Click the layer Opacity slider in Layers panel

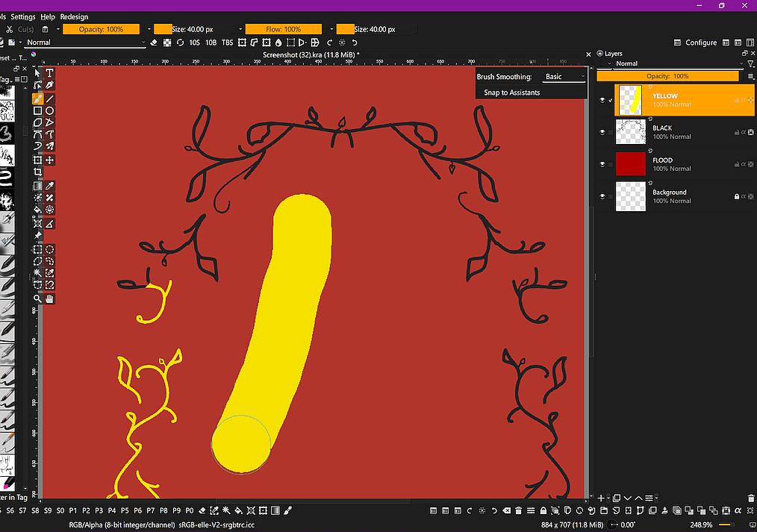point(667,76)
